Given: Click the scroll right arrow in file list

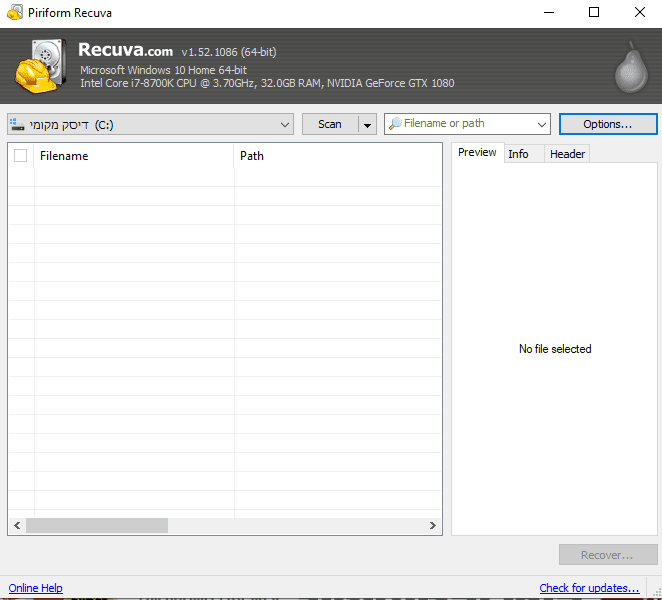Looking at the screenshot, I should (x=432, y=525).
